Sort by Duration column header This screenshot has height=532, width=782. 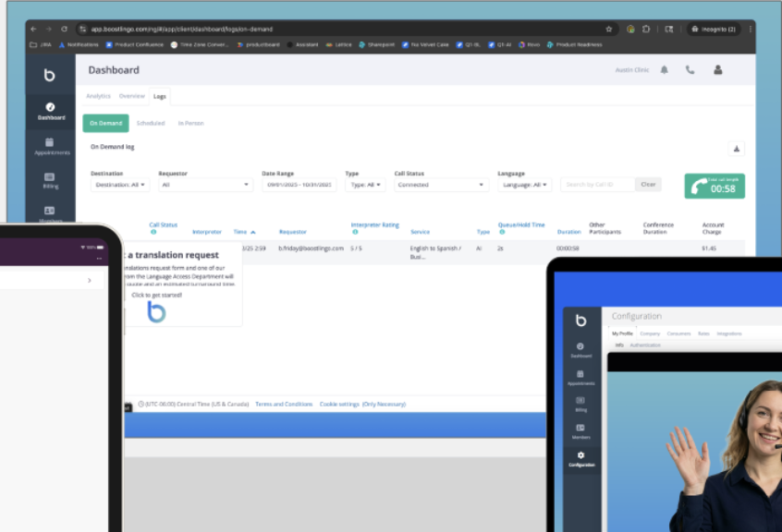569,232
